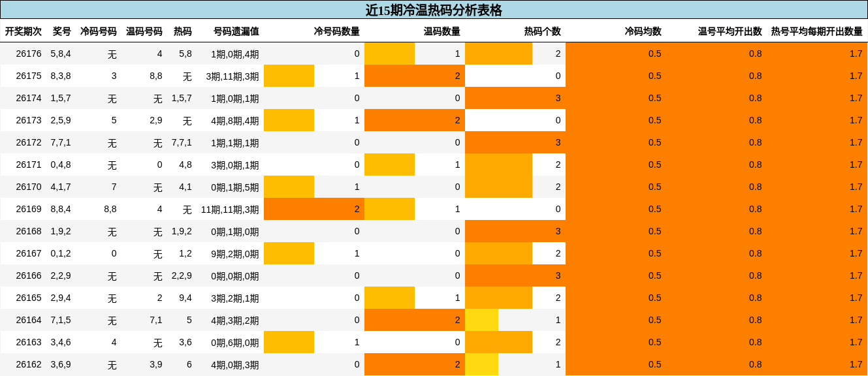Click 温码号码 cell 3,9 in row 26162
868x376 pixels.
pos(156,364)
